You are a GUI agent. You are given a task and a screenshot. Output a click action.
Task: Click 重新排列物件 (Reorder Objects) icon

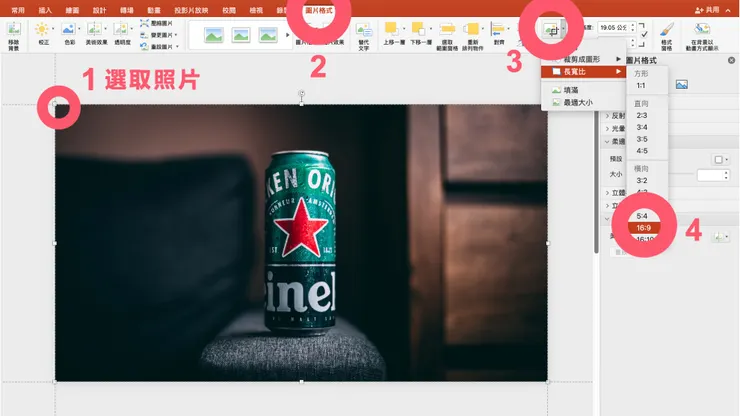point(471,30)
